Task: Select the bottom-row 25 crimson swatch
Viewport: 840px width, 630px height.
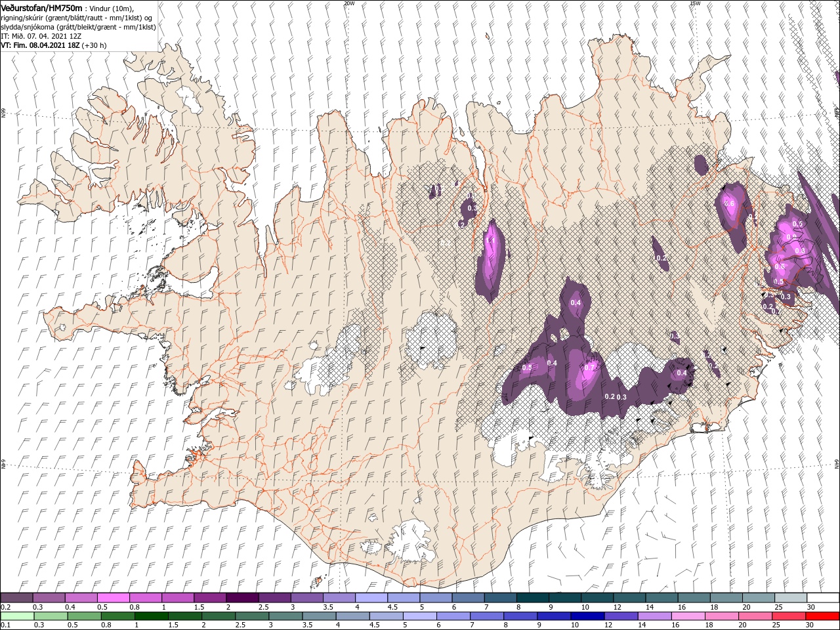Action: (x=789, y=616)
